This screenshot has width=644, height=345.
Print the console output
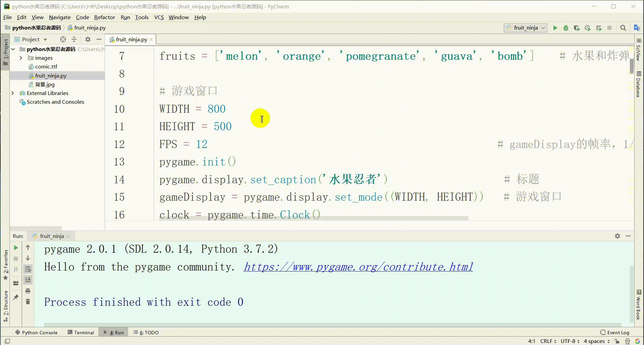28,291
